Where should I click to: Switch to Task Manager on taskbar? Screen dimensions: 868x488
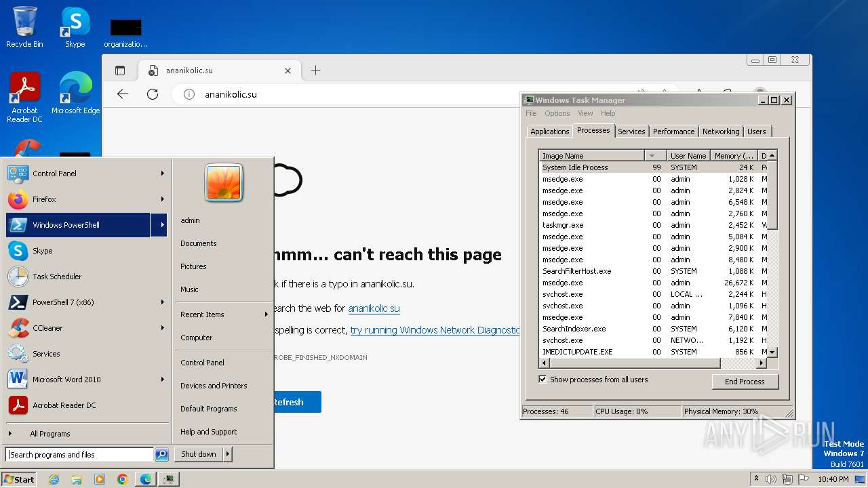click(x=169, y=479)
